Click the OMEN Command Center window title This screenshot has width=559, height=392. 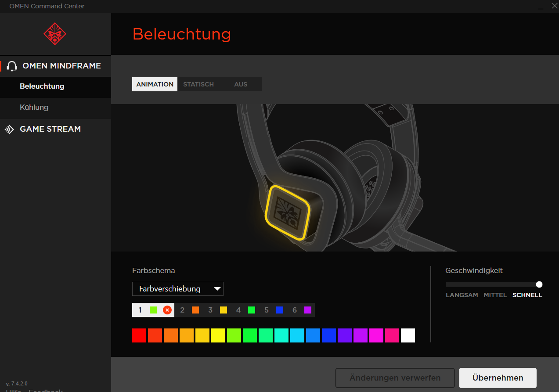pyautogui.click(x=47, y=6)
